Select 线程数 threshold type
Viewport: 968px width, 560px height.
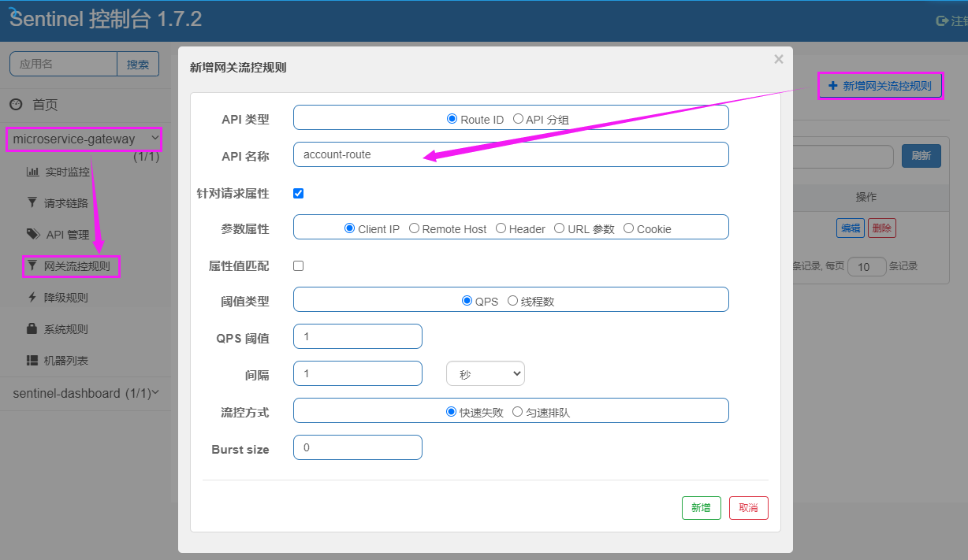[x=512, y=301]
